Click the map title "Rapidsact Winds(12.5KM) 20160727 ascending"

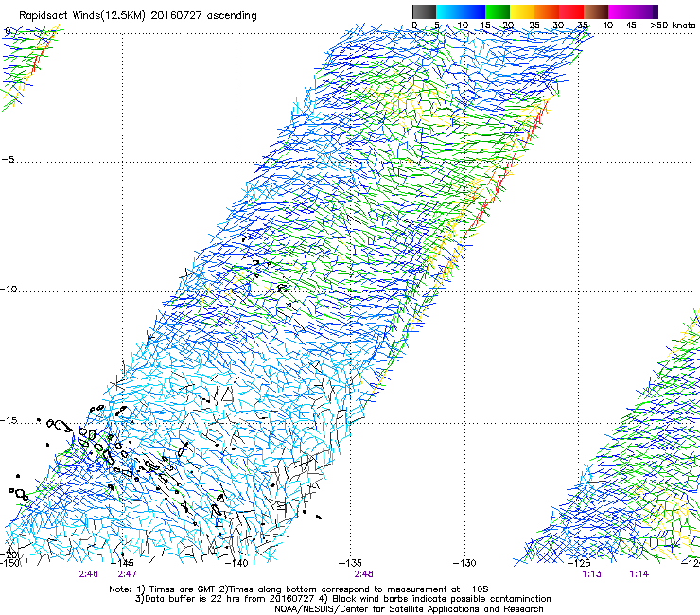138,16
